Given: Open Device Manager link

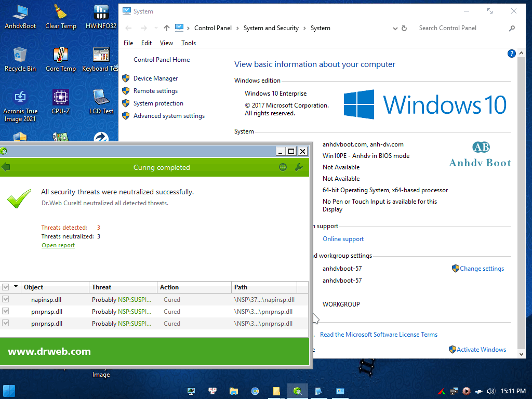Looking at the screenshot, I should click(155, 78).
